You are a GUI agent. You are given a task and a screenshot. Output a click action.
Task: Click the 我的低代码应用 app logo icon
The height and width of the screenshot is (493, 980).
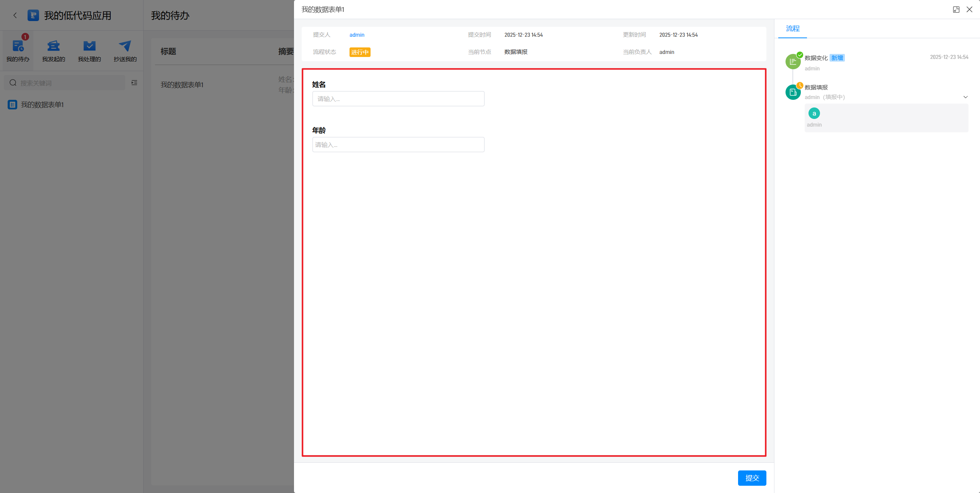point(33,15)
